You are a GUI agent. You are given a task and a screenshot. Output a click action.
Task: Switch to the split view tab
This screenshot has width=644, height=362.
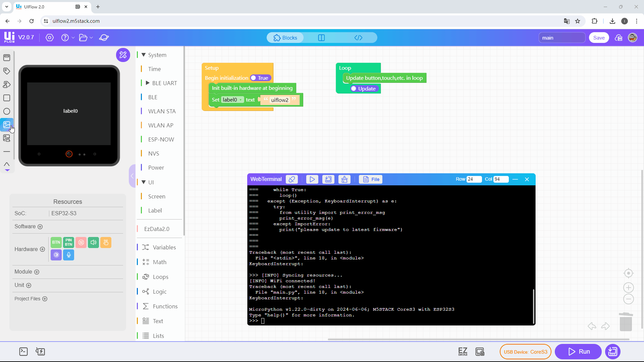pyautogui.click(x=321, y=38)
